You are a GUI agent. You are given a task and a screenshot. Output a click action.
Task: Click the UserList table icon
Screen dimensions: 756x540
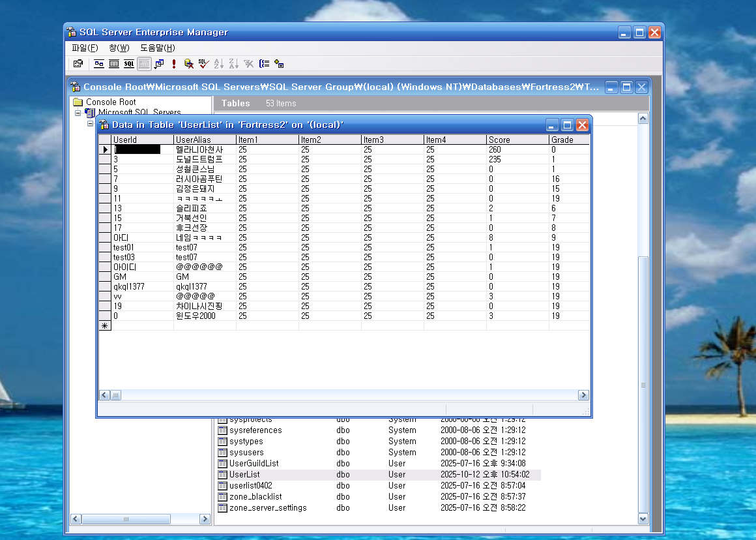(x=222, y=474)
